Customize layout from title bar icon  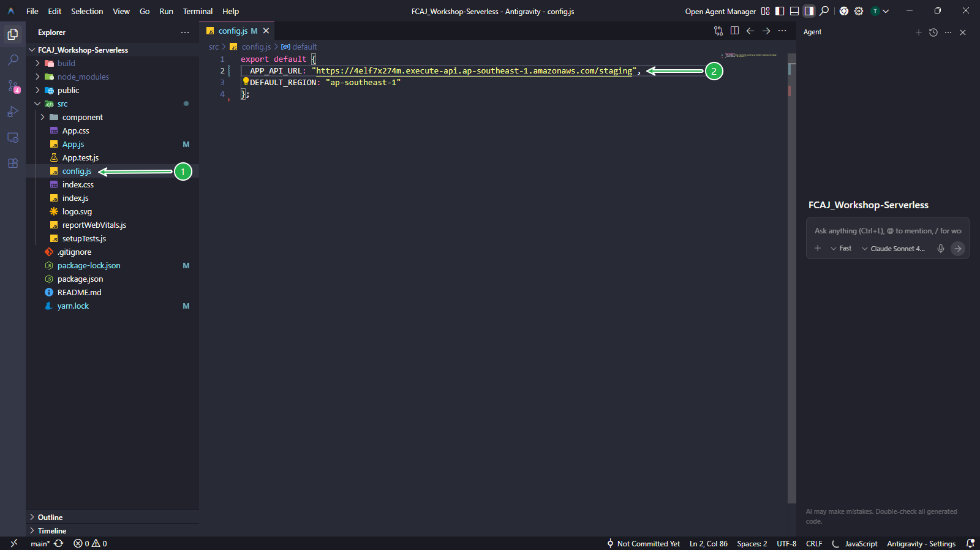[766, 11]
